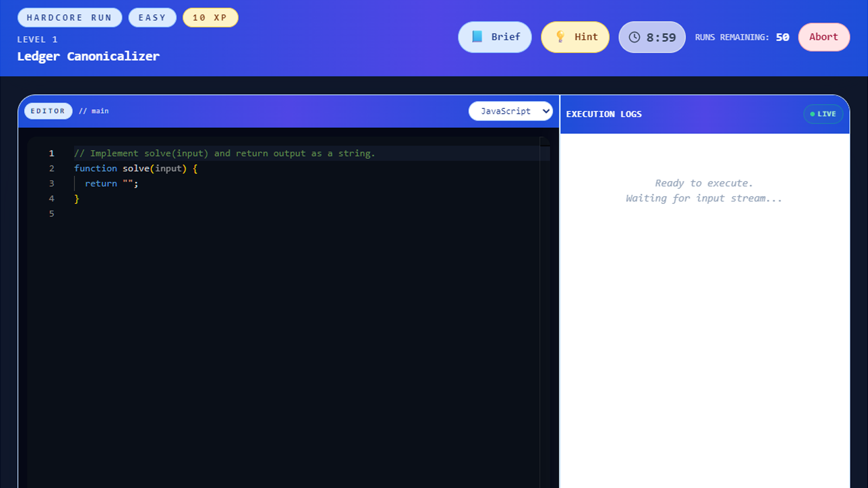The width and height of the screenshot is (868, 488).
Task: Toggle the hint panel open
Action: [x=575, y=37]
